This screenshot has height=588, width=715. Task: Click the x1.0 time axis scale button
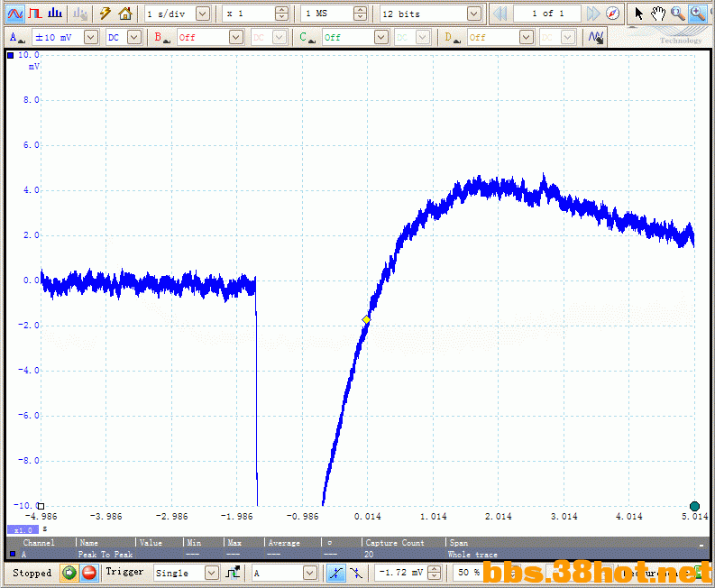(23, 530)
